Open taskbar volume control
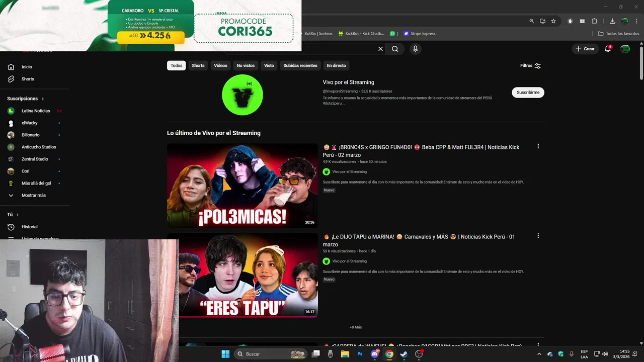Image resolution: width=644 pixels, height=362 pixels. tap(605, 354)
